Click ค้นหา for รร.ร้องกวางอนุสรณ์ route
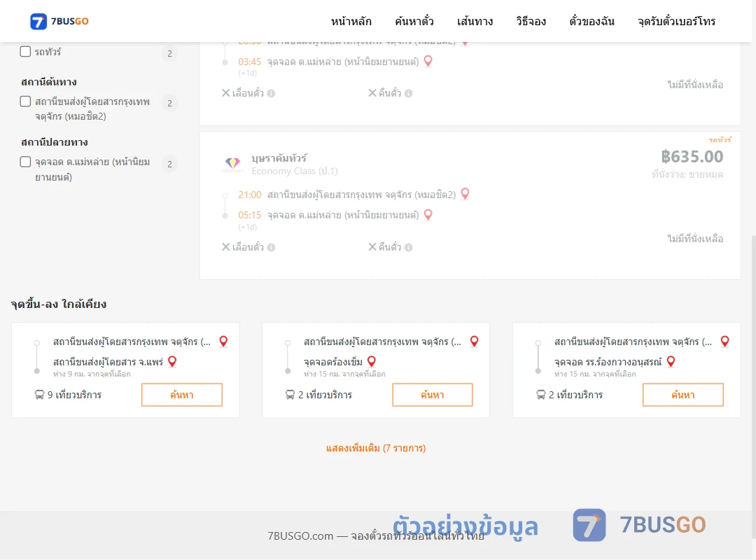Screen dimensions: 756x560 pos(682,395)
